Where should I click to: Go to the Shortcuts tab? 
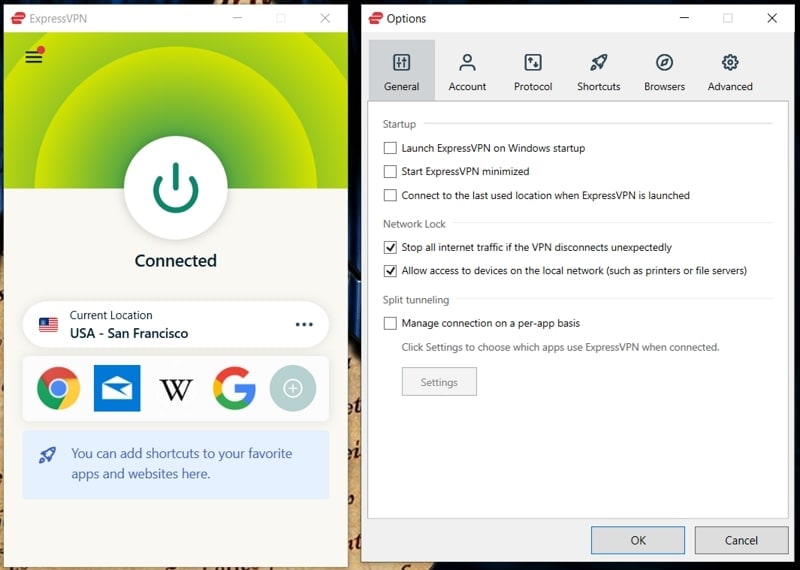598,70
